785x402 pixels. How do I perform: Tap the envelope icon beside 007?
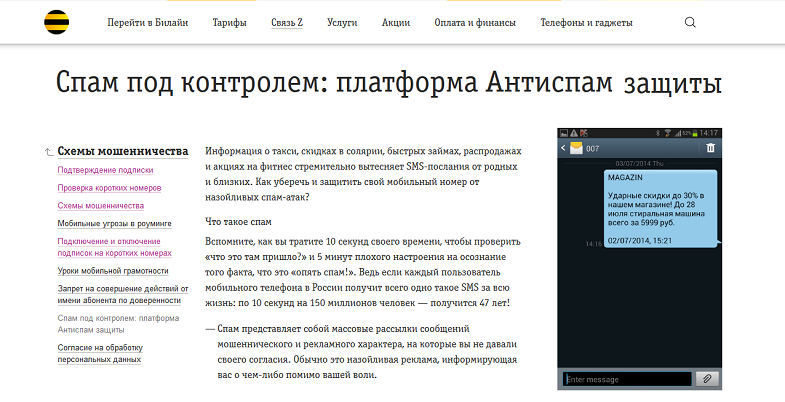coord(576,148)
